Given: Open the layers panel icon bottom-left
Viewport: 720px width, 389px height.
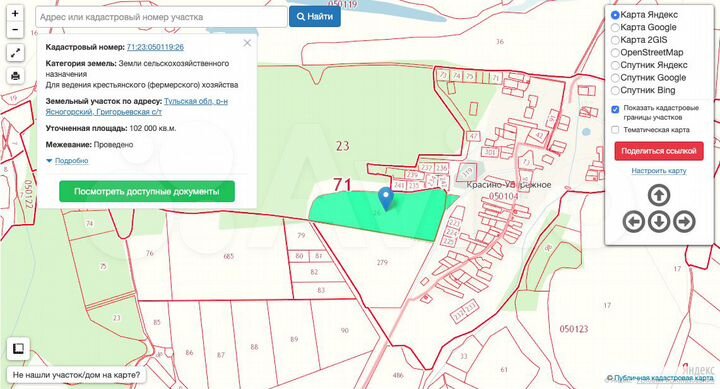Looking at the screenshot, I should click(x=18, y=349).
